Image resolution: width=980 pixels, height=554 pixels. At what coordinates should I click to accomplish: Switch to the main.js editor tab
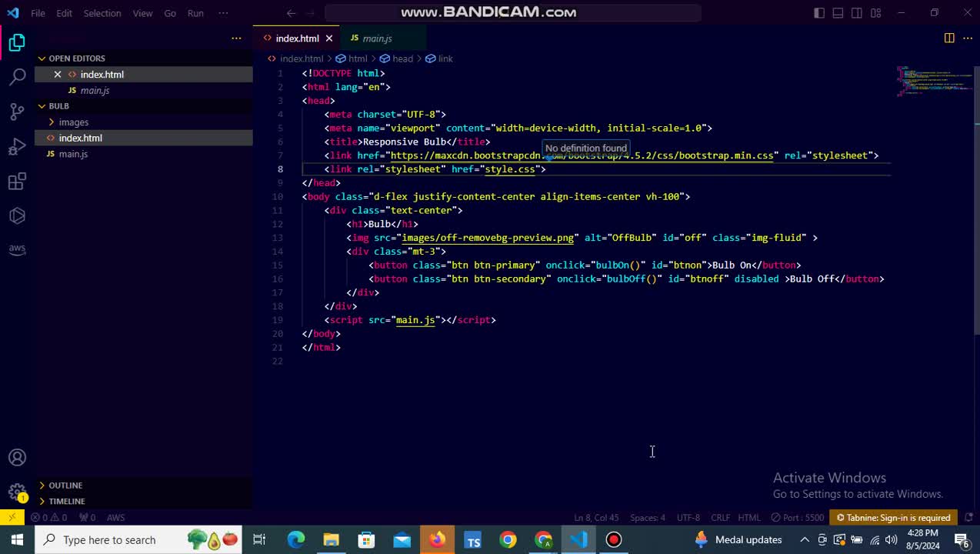coord(376,38)
